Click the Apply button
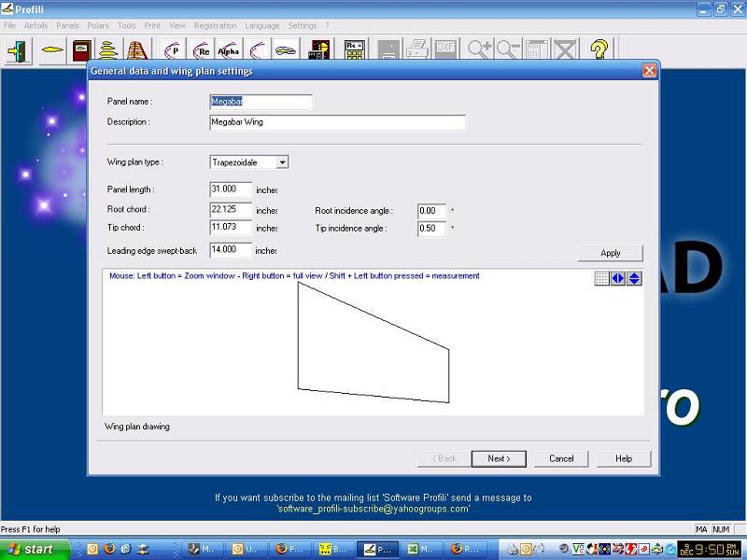747x560 pixels. [611, 253]
